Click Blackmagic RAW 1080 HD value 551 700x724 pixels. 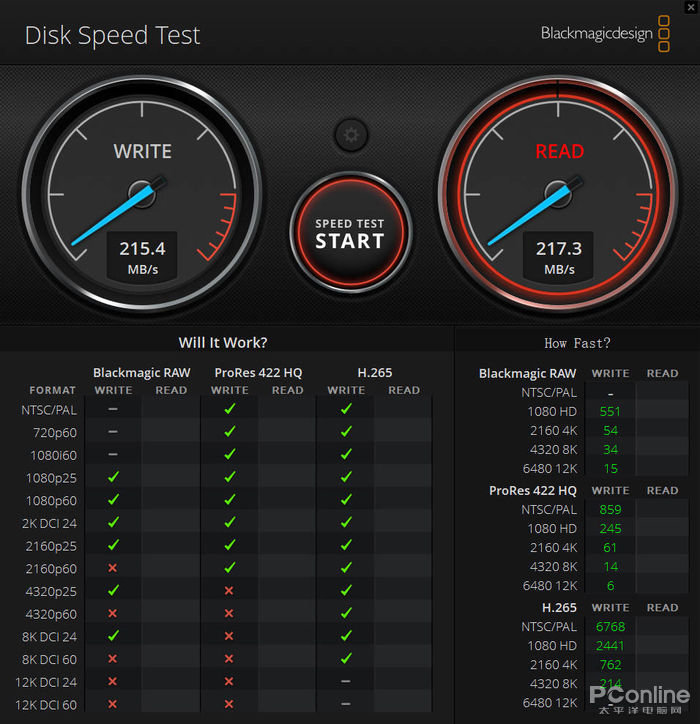pyautogui.click(x=610, y=412)
